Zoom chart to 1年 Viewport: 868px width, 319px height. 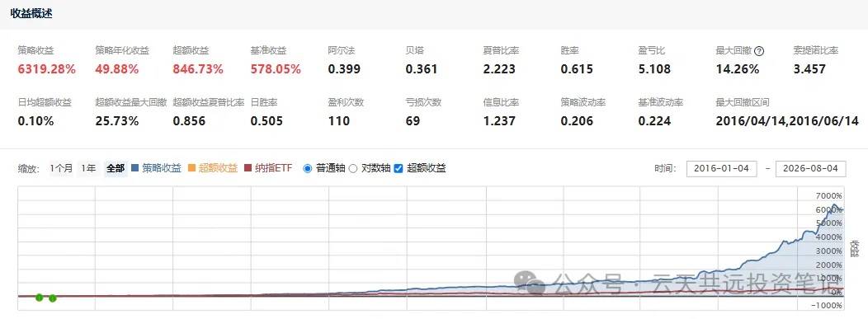[x=88, y=169]
